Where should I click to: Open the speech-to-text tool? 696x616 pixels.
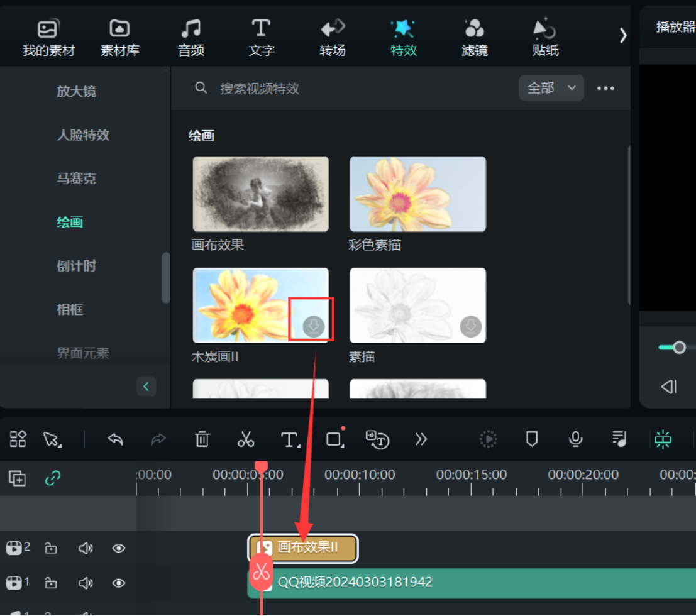[377, 440]
